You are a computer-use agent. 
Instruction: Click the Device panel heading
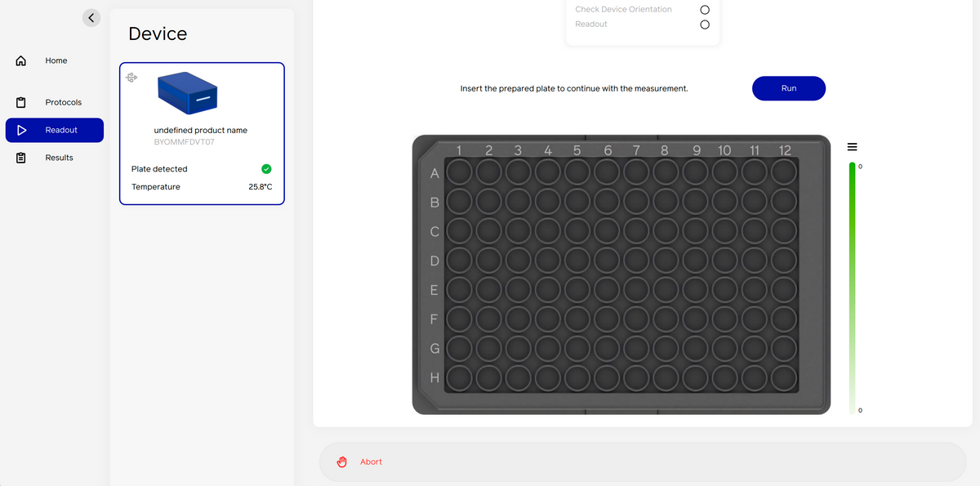pos(158,33)
